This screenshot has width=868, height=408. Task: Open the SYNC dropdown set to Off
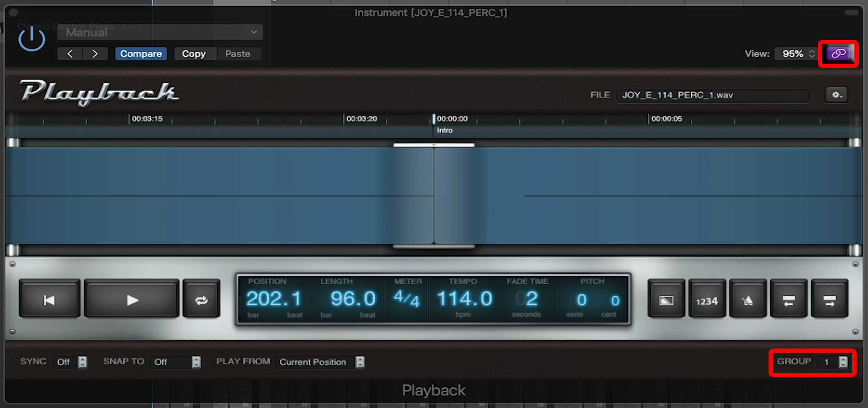tap(69, 362)
